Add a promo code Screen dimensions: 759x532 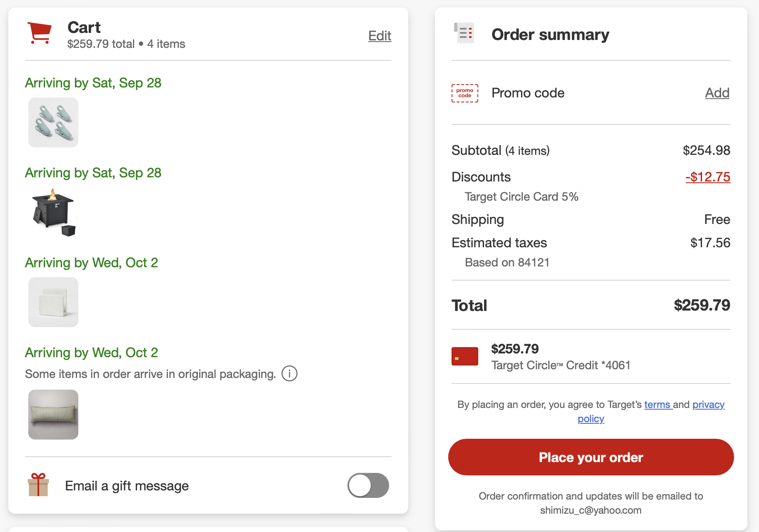[717, 93]
